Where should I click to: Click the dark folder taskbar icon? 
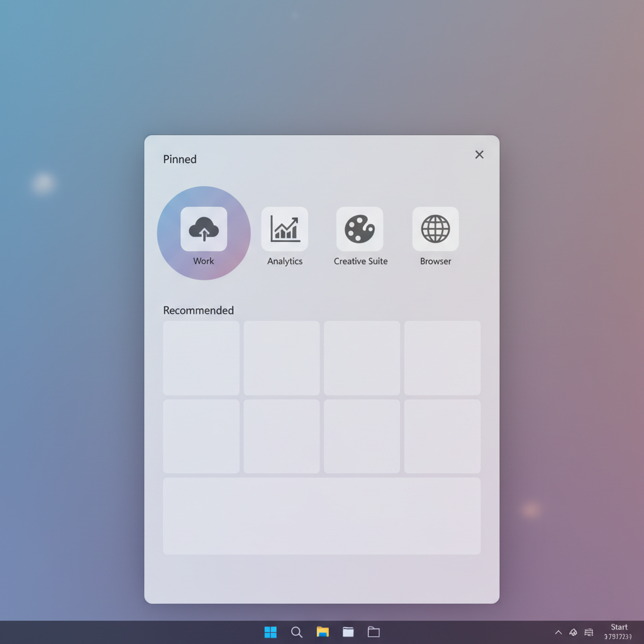pyautogui.click(x=348, y=632)
